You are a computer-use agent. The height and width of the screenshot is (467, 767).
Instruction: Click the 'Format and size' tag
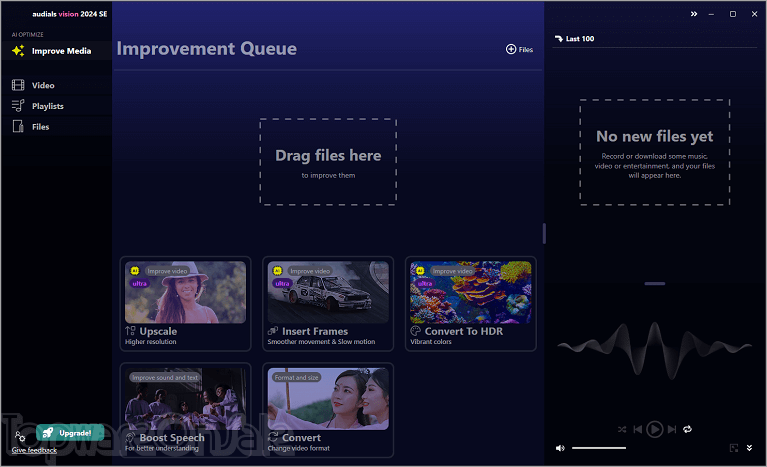click(x=296, y=378)
